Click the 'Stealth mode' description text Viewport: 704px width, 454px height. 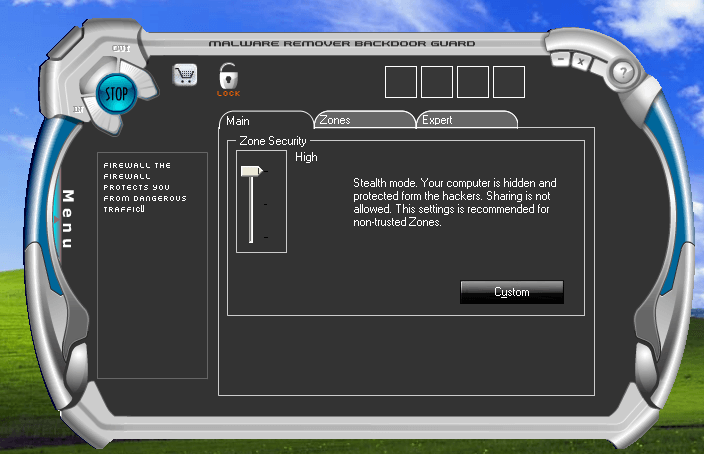click(x=454, y=203)
